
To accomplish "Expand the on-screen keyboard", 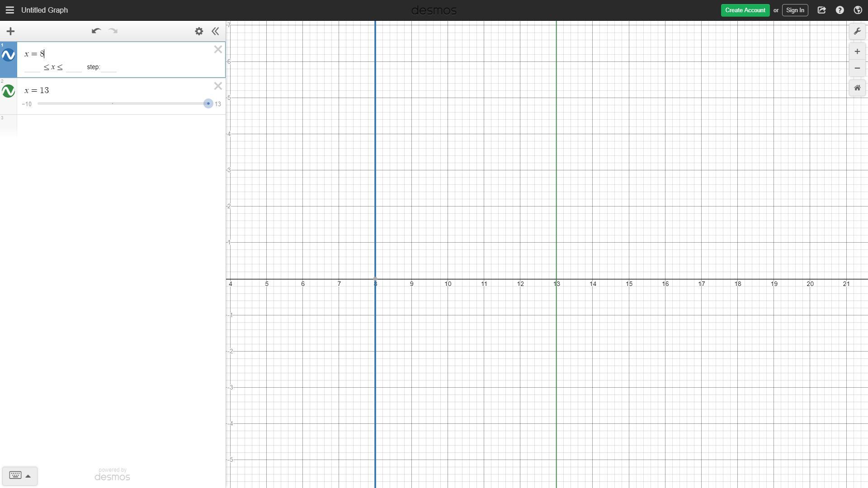I will 19,476.
